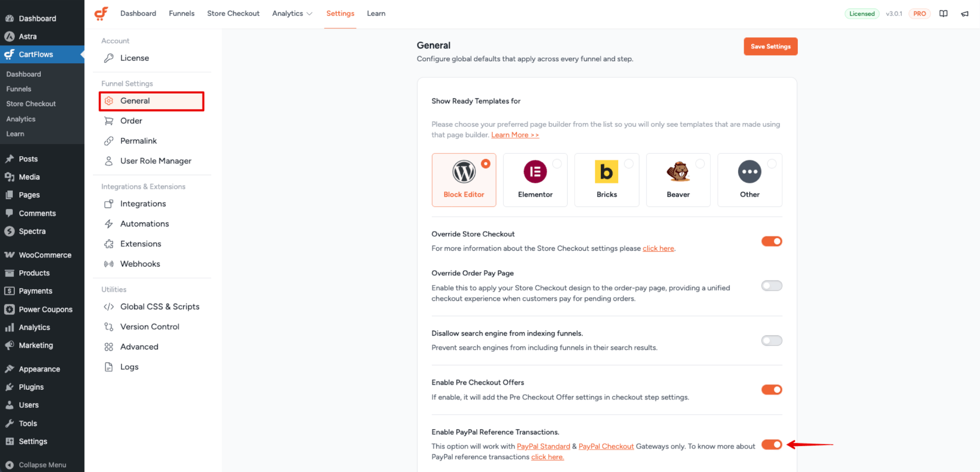This screenshot has width=980, height=472.
Task: Click the Tools wrench icon in admin menu
Action: click(9, 423)
